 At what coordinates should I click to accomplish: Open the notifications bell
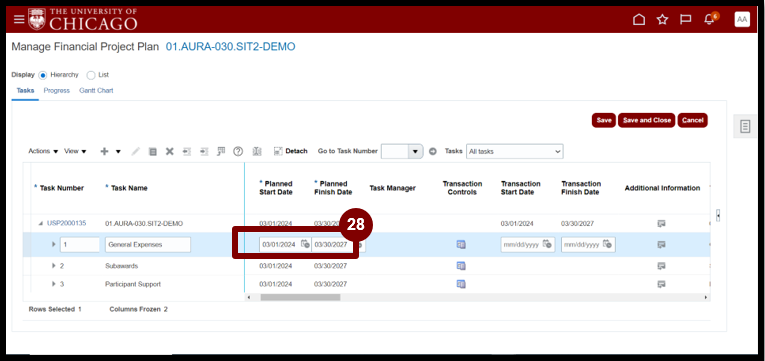click(709, 20)
